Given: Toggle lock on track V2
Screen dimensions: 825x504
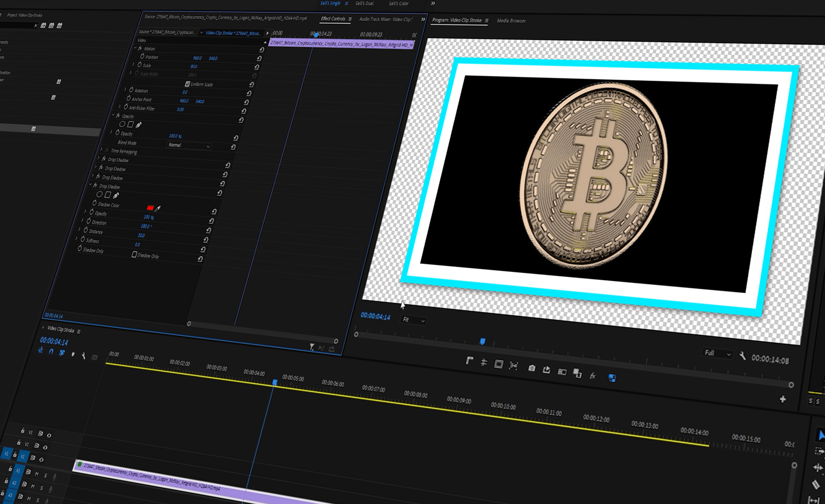Looking at the screenshot, I should [x=19, y=443].
